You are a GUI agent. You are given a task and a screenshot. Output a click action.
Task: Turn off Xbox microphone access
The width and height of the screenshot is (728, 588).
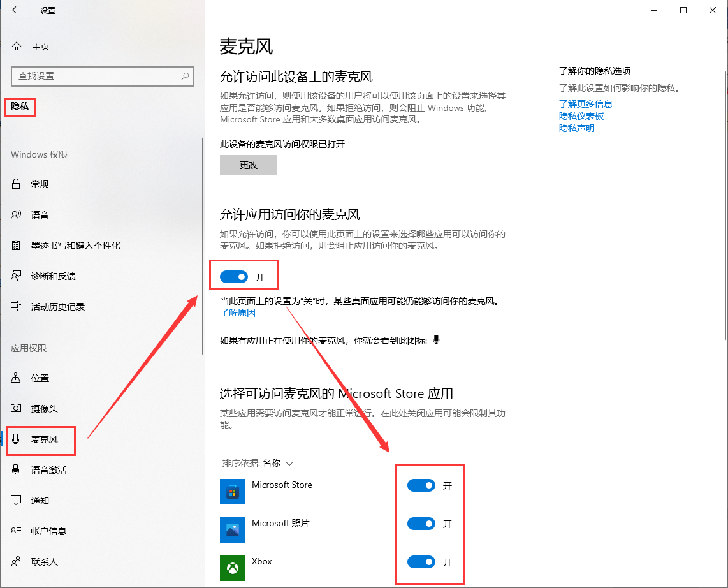pyautogui.click(x=421, y=562)
